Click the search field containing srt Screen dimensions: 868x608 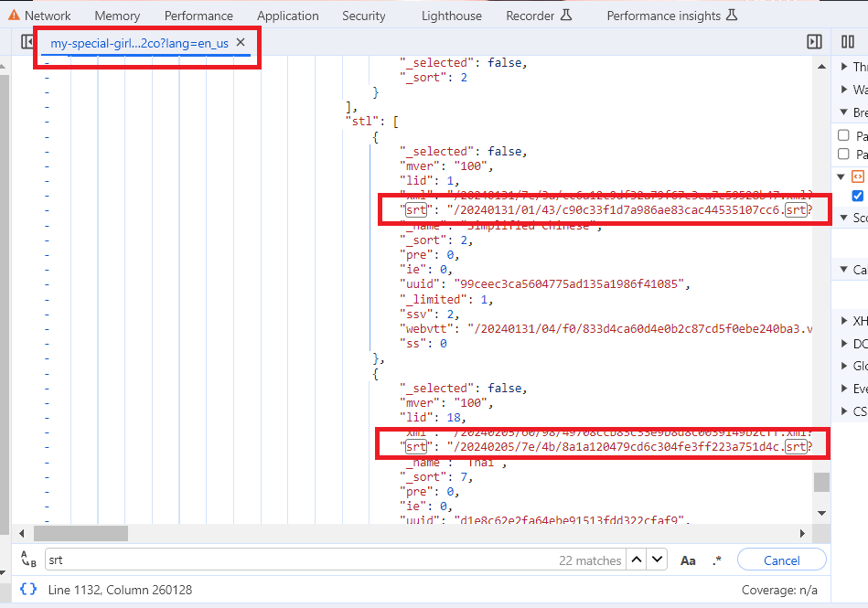tap(336, 560)
